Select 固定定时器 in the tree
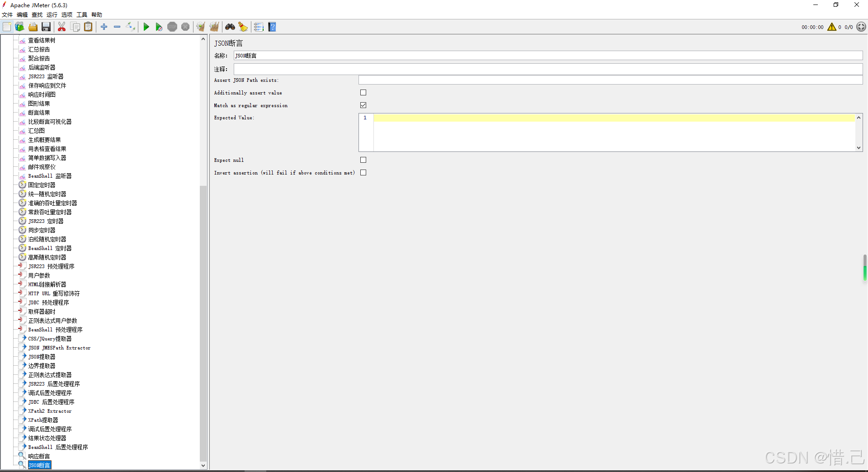The height and width of the screenshot is (472, 868). (x=42, y=185)
